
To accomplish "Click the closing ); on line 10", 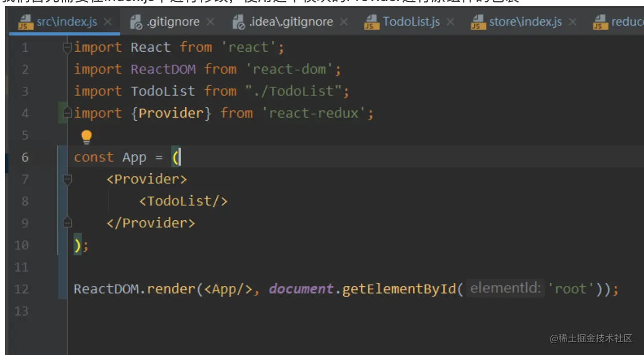I will click(82, 245).
